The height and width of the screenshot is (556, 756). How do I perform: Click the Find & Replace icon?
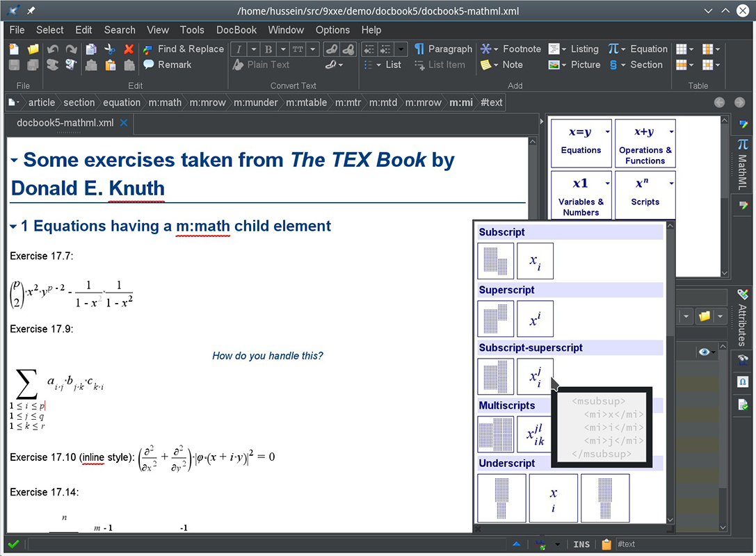coord(148,49)
